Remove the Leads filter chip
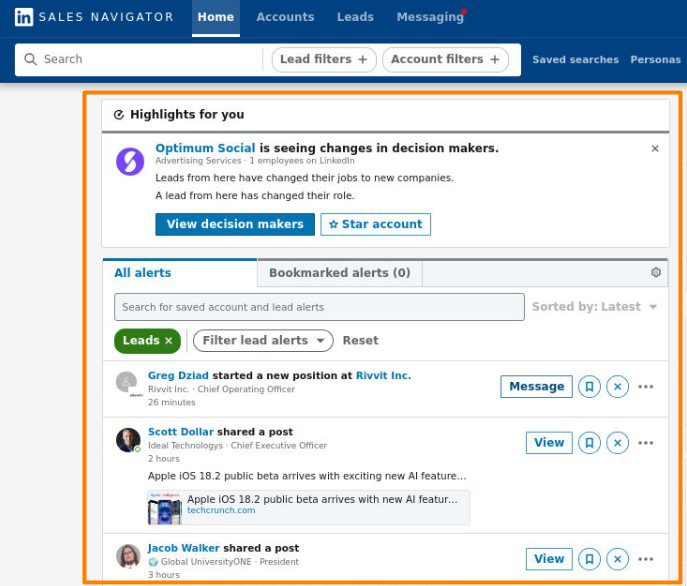 (169, 341)
